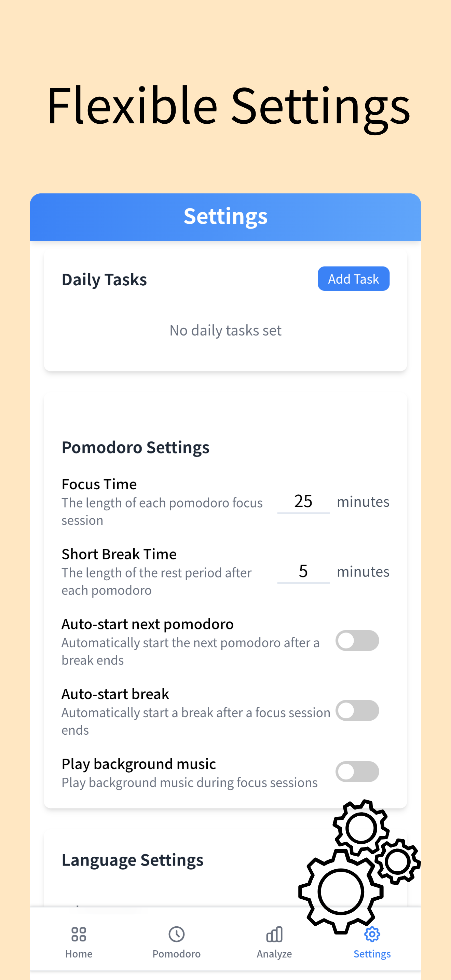
Task: Edit the Focus Time minutes field
Action: click(303, 501)
